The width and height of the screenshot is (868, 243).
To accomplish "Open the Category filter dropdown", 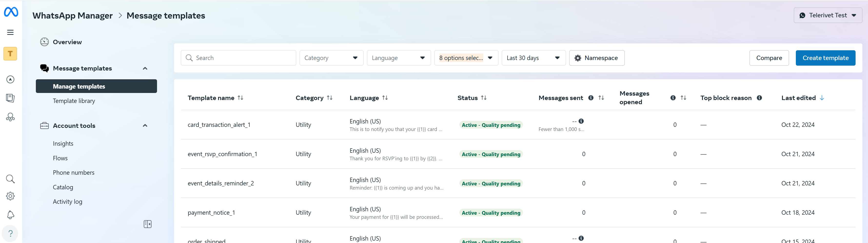I will tap(331, 58).
